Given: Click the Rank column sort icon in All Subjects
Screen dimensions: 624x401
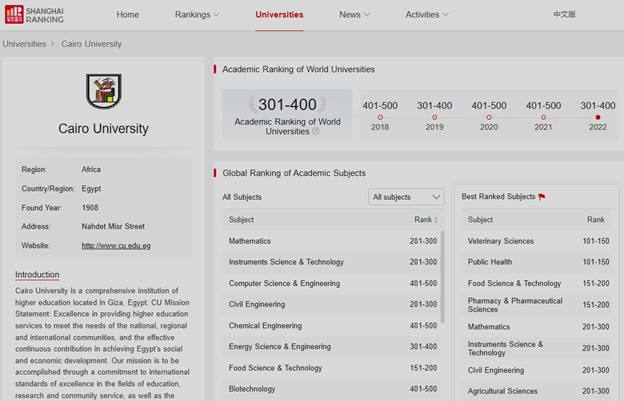Looking at the screenshot, I should 436,220.
